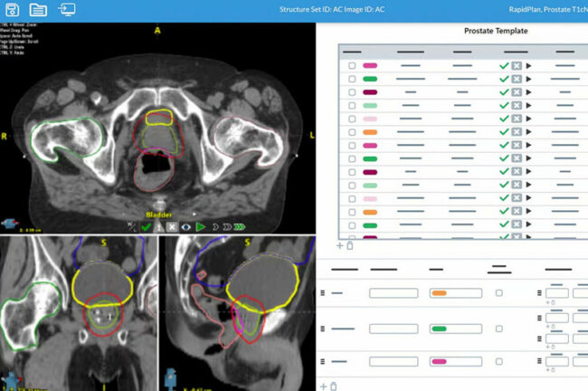The image size is (588, 391).
Task: Expand first light-pink row with black triangle
Action: coord(529,119)
